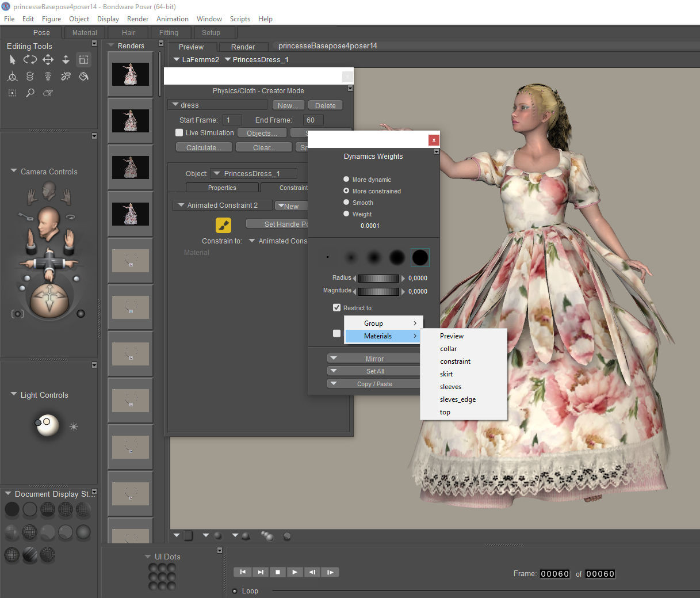700x598 pixels.
Task: Play the animation forward
Action: pyautogui.click(x=294, y=572)
